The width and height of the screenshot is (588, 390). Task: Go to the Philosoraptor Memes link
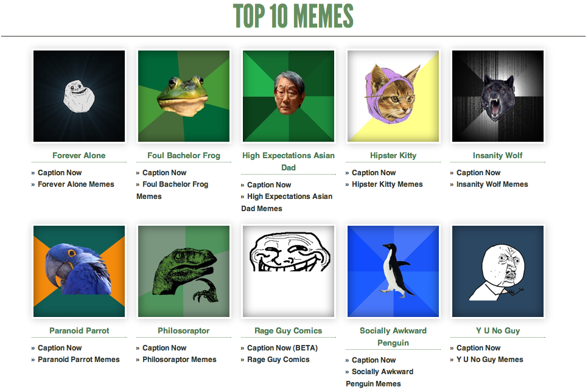(179, 359)
